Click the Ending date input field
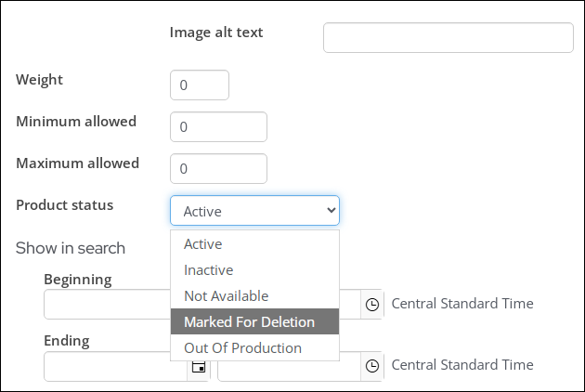This screenshot has width=585, height=392. click(116, 366)
